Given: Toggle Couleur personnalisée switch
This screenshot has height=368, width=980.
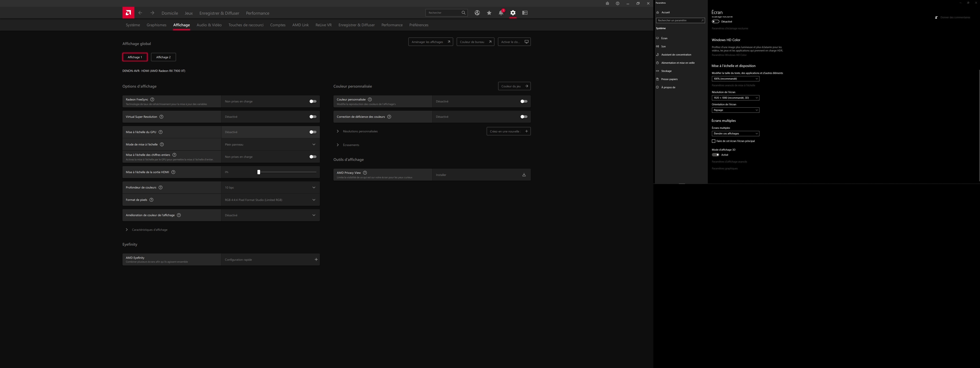Looking at the screenshot, I should tap(524, 101).
